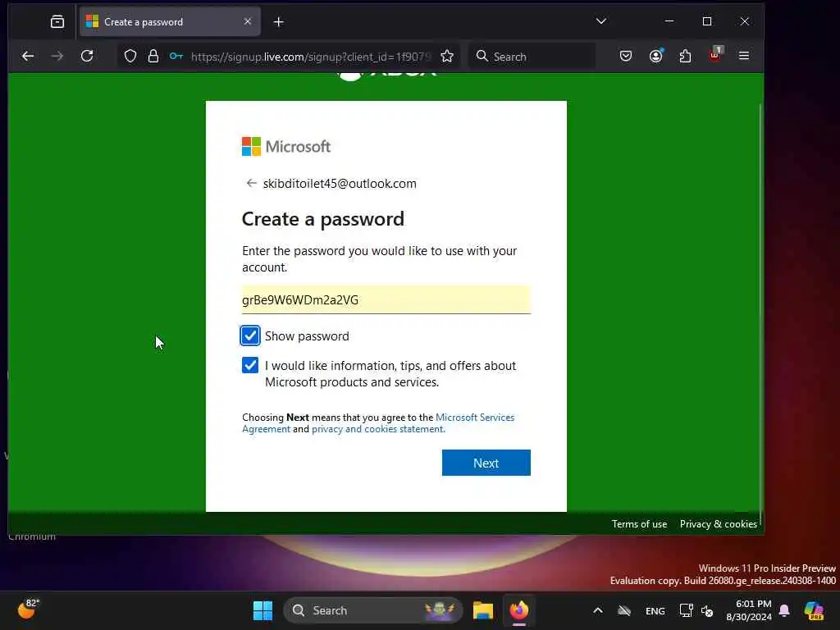Uncheck the information, tips, and offers checkbox
This screenshot has width=840, height=630.
250,365
